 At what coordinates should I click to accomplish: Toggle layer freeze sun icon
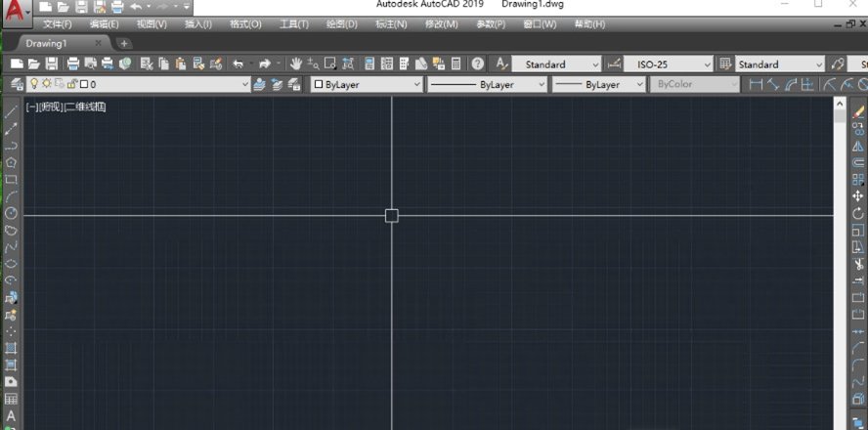pyautogui.click(x=47, y=84)
